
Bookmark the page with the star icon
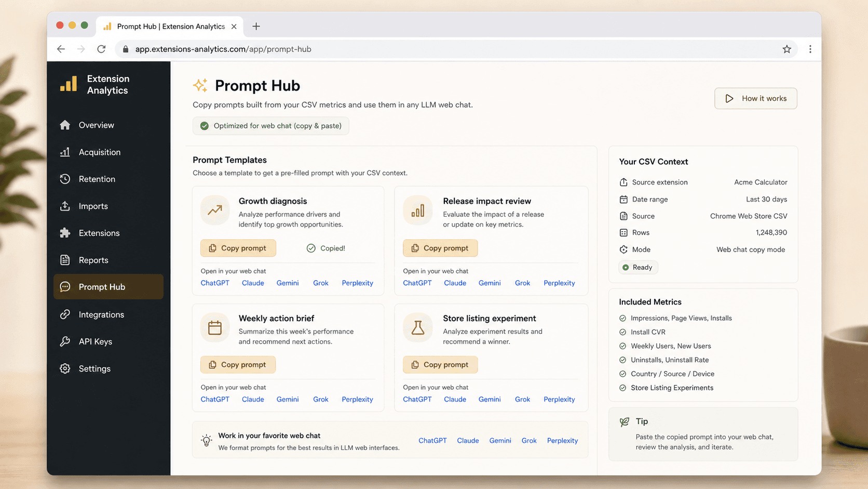pyautogui.click(x=787, y=49)
